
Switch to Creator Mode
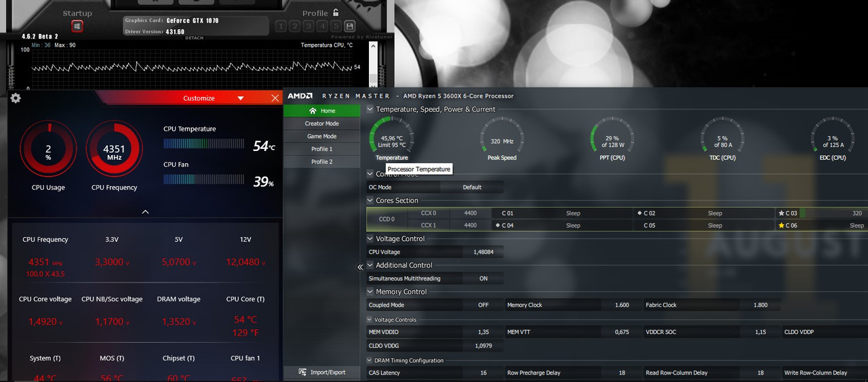(x=322, y=123)
